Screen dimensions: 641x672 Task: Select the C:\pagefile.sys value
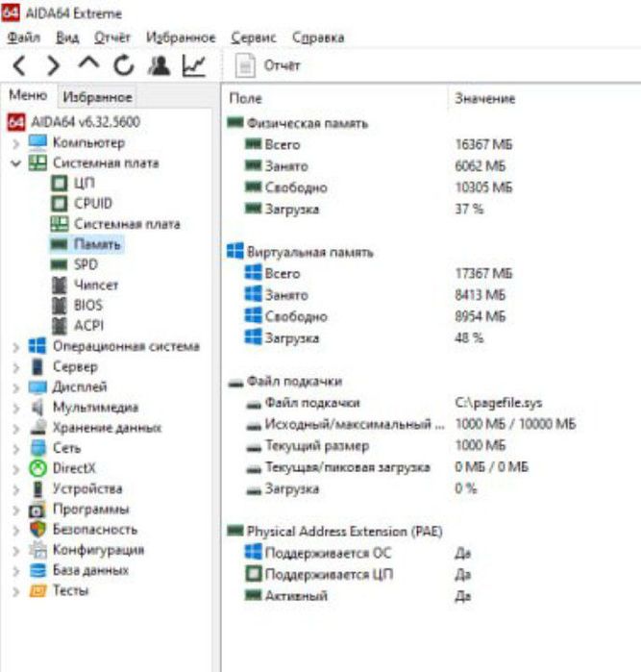[x=499, y=403]
